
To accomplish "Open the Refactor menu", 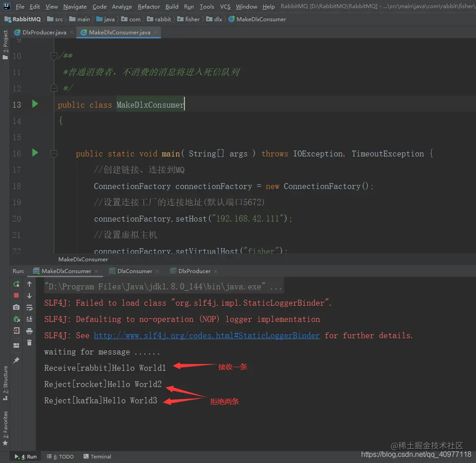I will click(x=149, y=6).
